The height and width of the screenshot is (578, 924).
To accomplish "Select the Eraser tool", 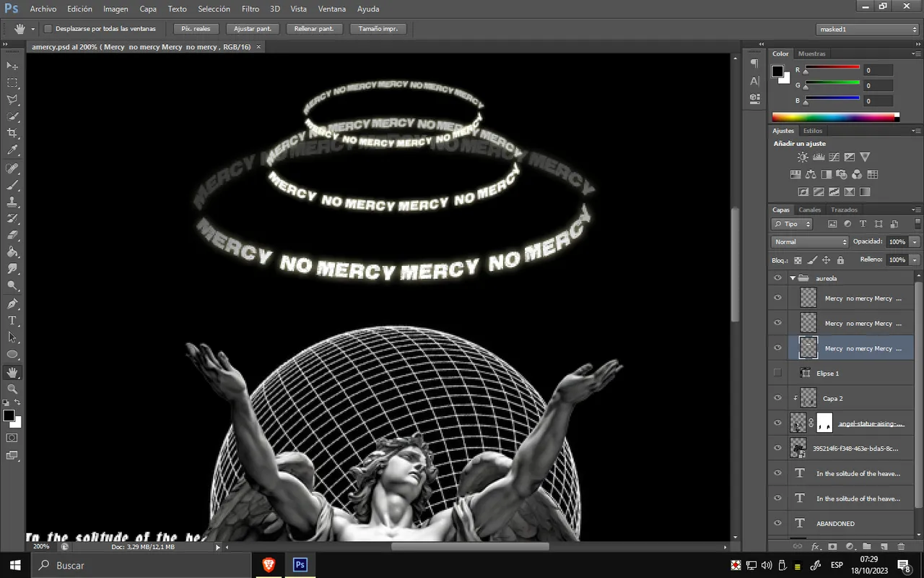I will [x=12, y=236].
